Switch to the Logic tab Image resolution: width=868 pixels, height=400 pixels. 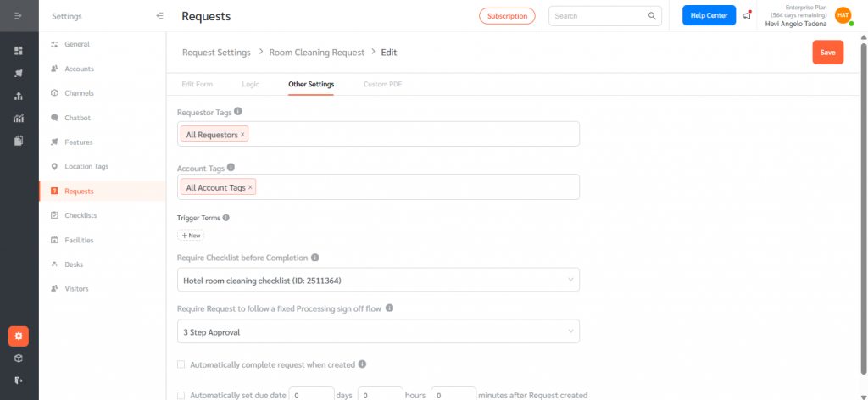[250, 84]
